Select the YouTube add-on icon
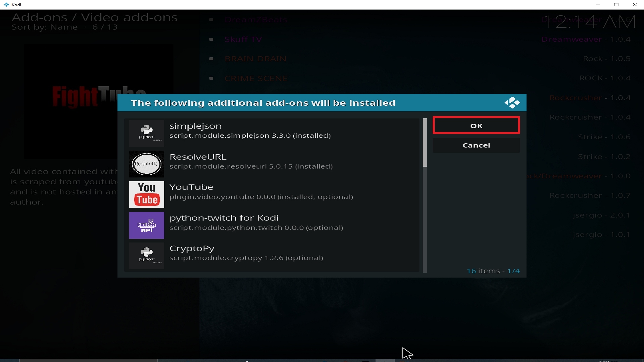Image resolution: width=644 pixels, height=362 pixels. pos(147,194)
